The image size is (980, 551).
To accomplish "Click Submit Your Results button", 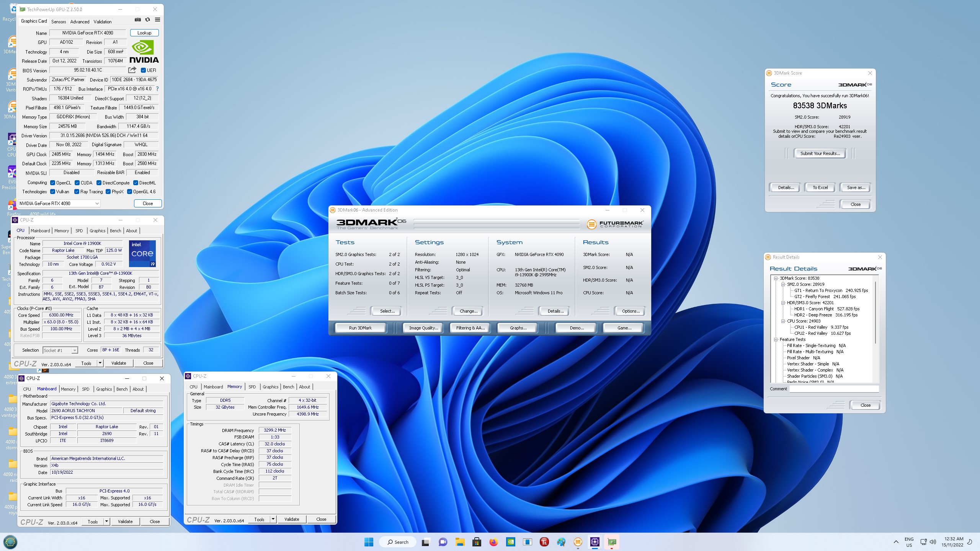I will pos(820,153).
